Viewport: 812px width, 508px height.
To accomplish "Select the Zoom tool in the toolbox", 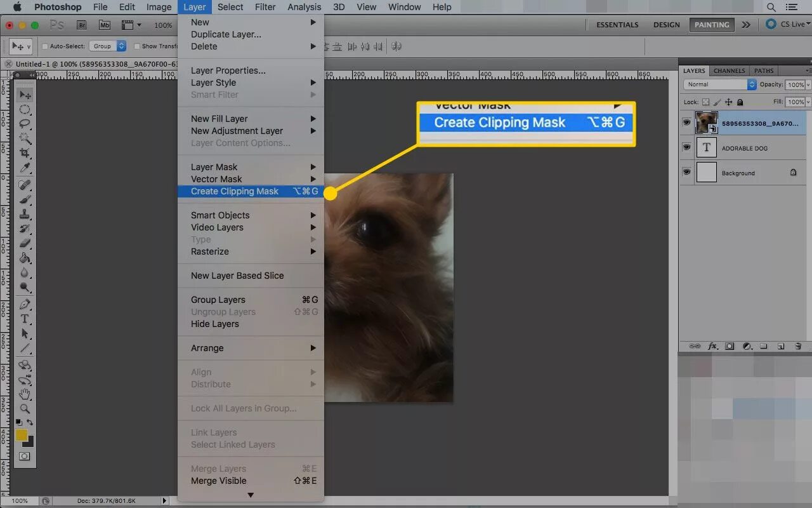I will click(x=25, y=409).
